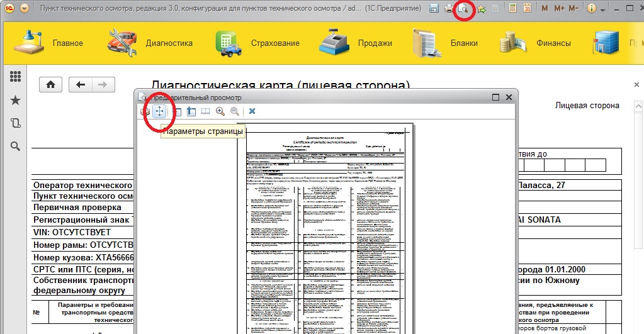The width and height of the screenshot is (644, 334).
Task: Open the Финансы section
Action: click(534, 43)
